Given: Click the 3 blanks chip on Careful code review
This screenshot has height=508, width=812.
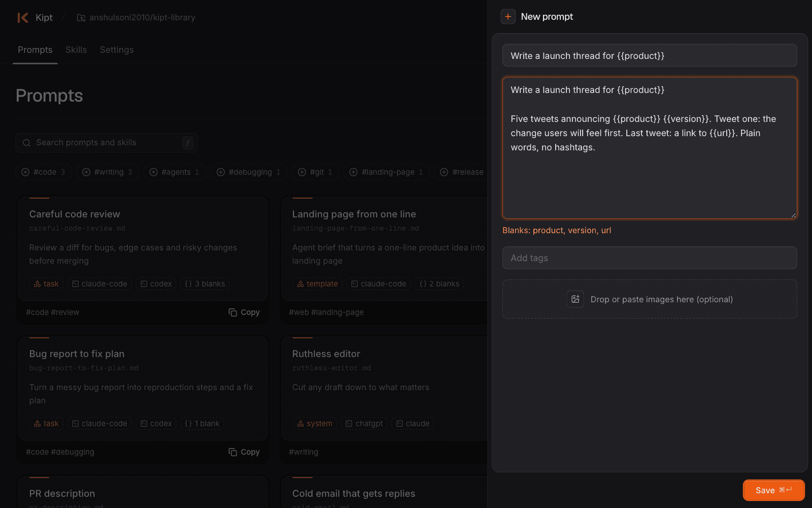Looking at the screenshot, I should (x=205, y=284).
